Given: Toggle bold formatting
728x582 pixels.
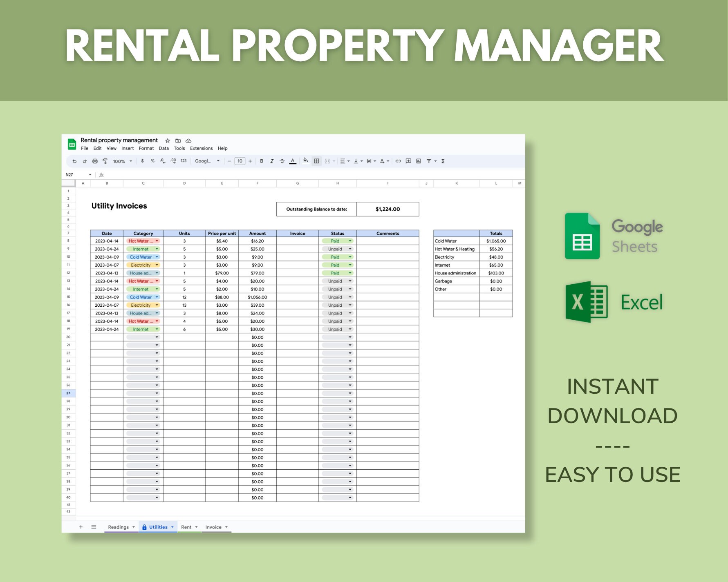Looking at the screenshot, I should click(261, 161).
